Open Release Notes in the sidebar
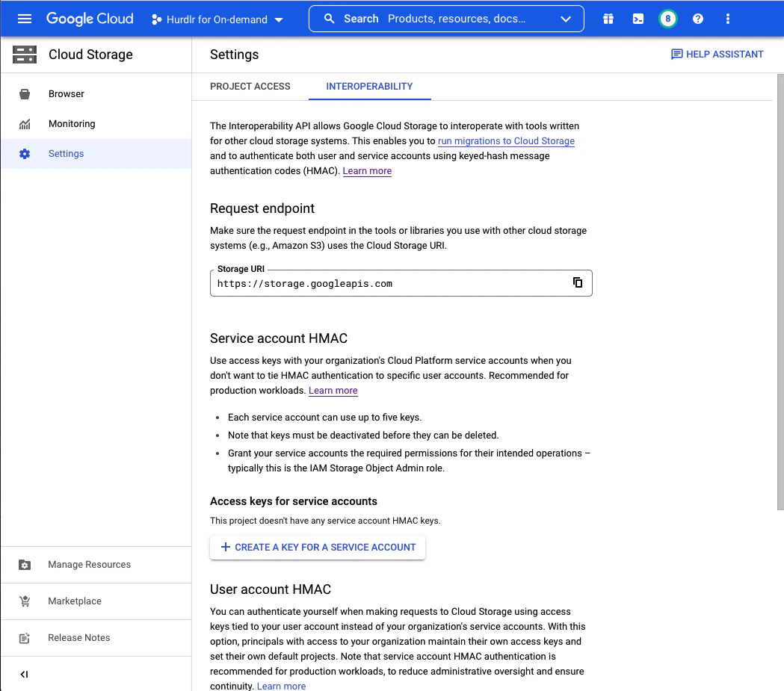 96,638
